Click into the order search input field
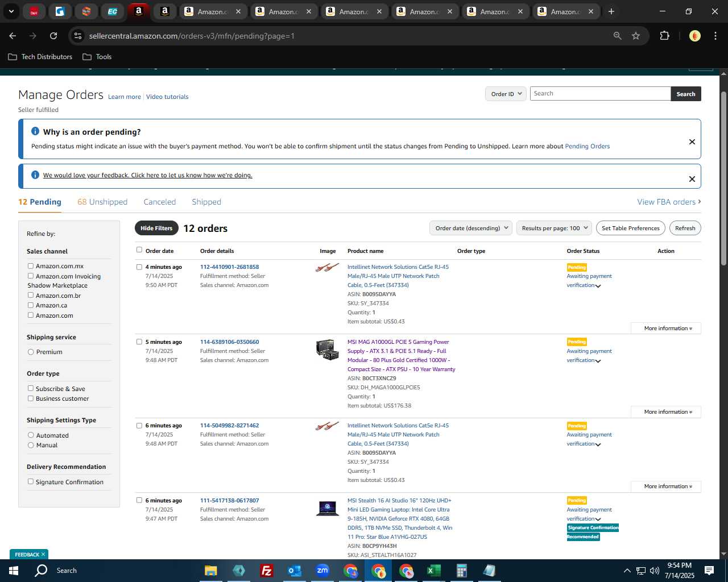This screenshot has width=728, height=582. (x=600, y=94)
